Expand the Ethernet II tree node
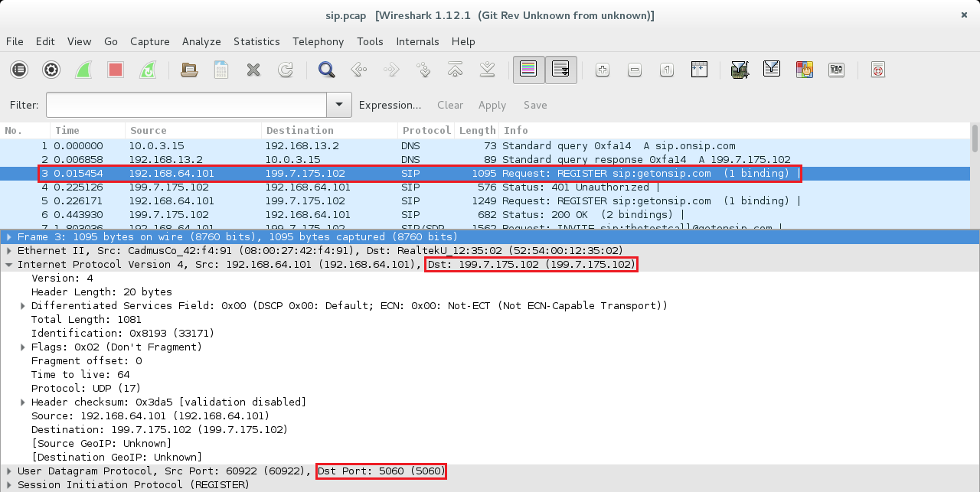 9,251
